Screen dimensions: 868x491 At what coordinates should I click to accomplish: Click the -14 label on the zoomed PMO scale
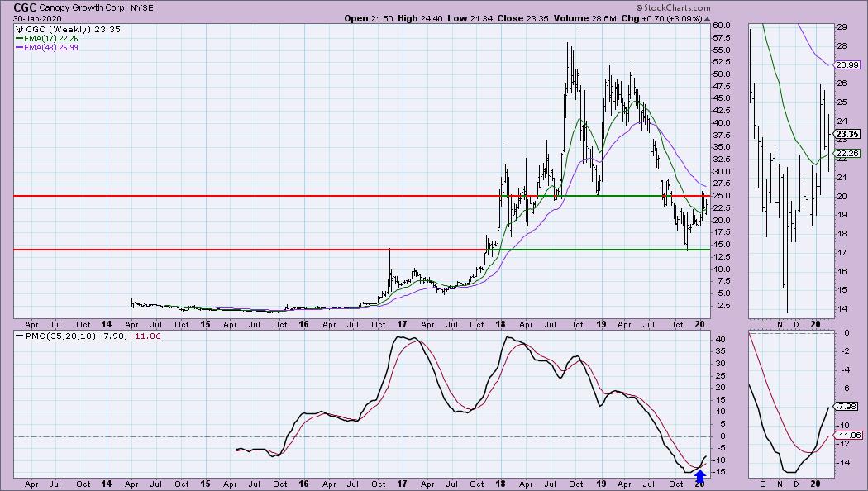844,462
